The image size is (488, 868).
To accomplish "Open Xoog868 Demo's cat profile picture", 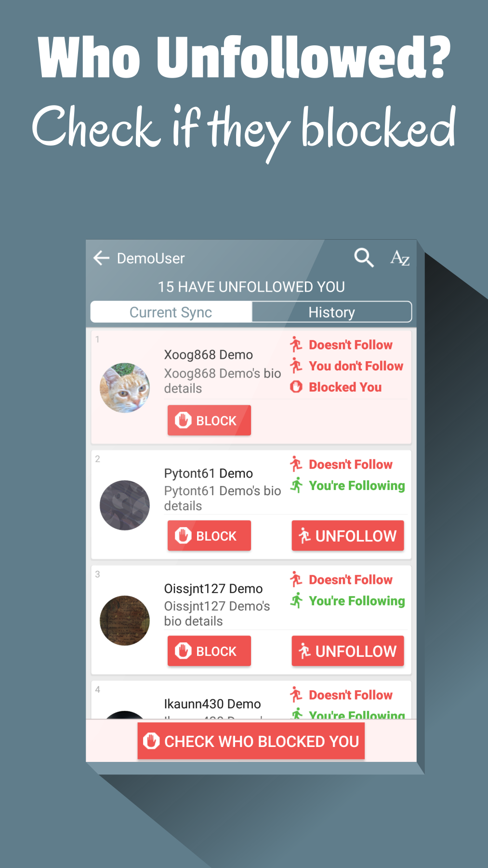I will (x=125, y=388).
